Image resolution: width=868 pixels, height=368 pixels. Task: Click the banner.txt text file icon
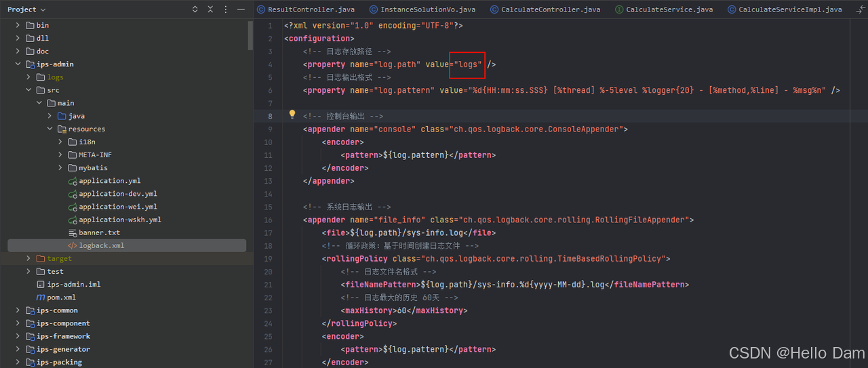click(73, 232)
